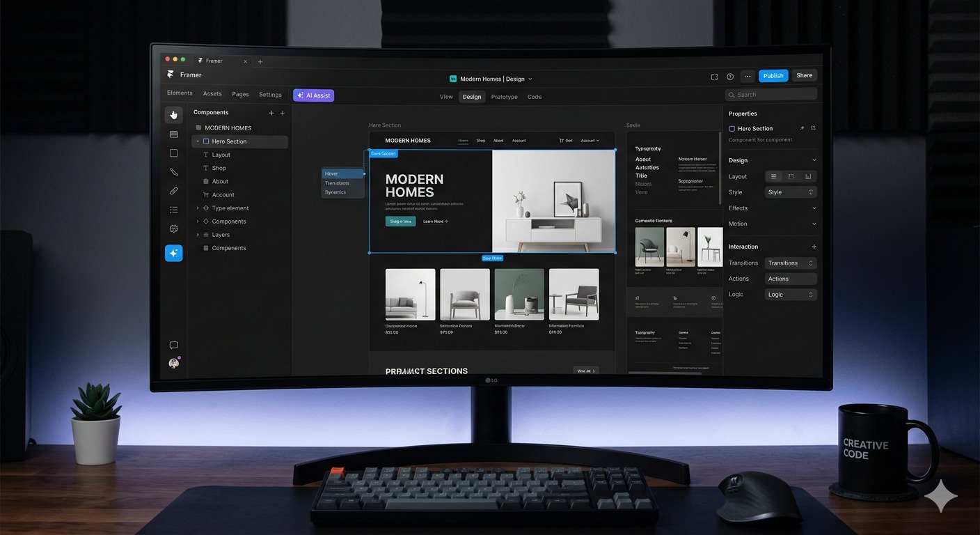
Task: Open the Style dropdown in Properties
Action: pos(791,192)
